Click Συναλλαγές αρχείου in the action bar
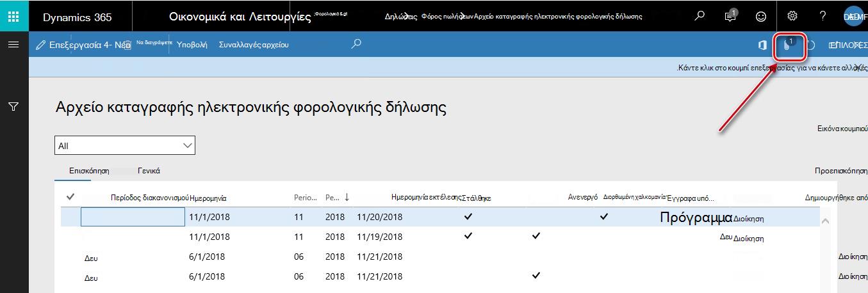This screenshot has width=868, height=293. pos(254,45)
